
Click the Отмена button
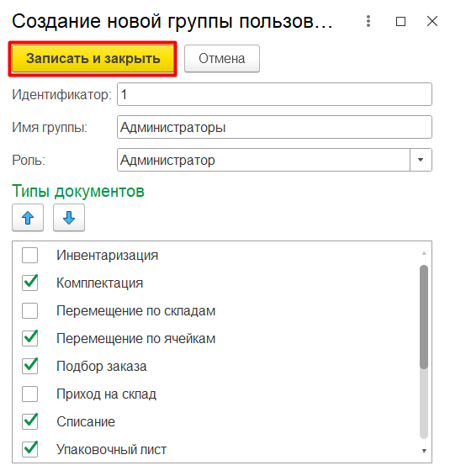tap(222, 59)
